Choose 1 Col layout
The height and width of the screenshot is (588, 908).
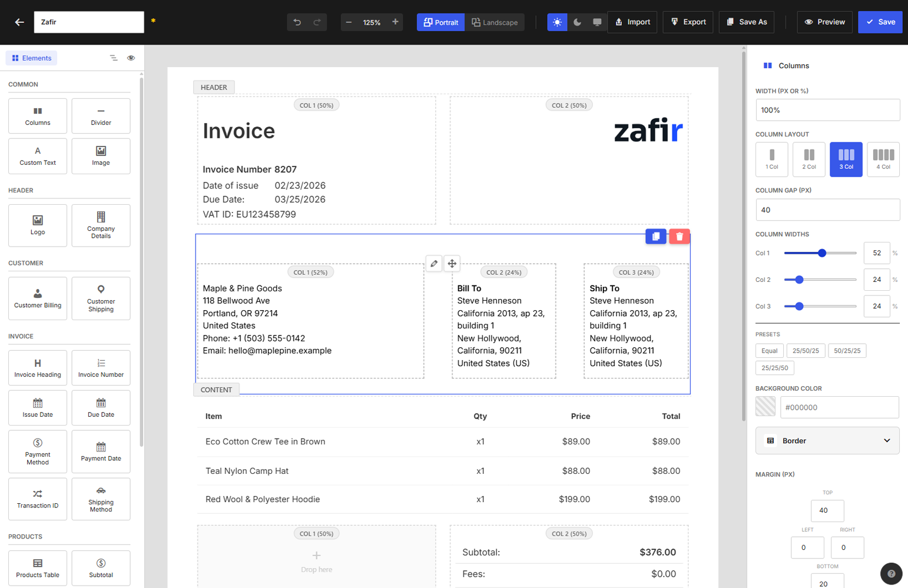(x=771, y=159)
